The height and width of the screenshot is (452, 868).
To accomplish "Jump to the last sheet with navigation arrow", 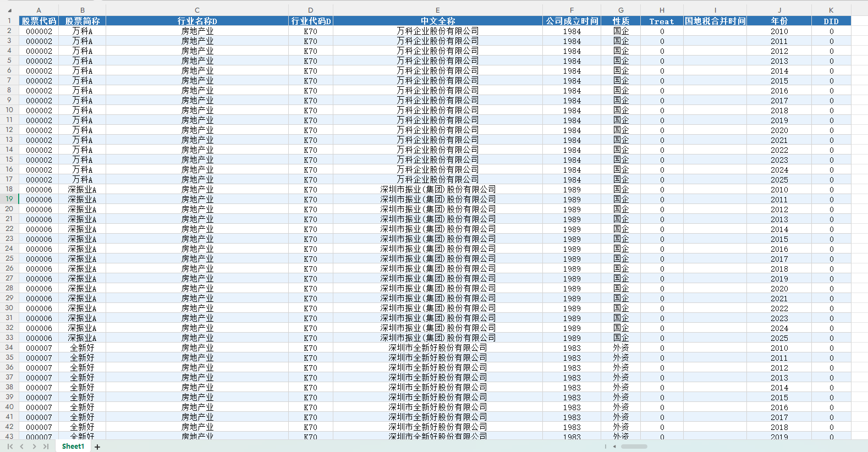I will click(x=46, y=447).
